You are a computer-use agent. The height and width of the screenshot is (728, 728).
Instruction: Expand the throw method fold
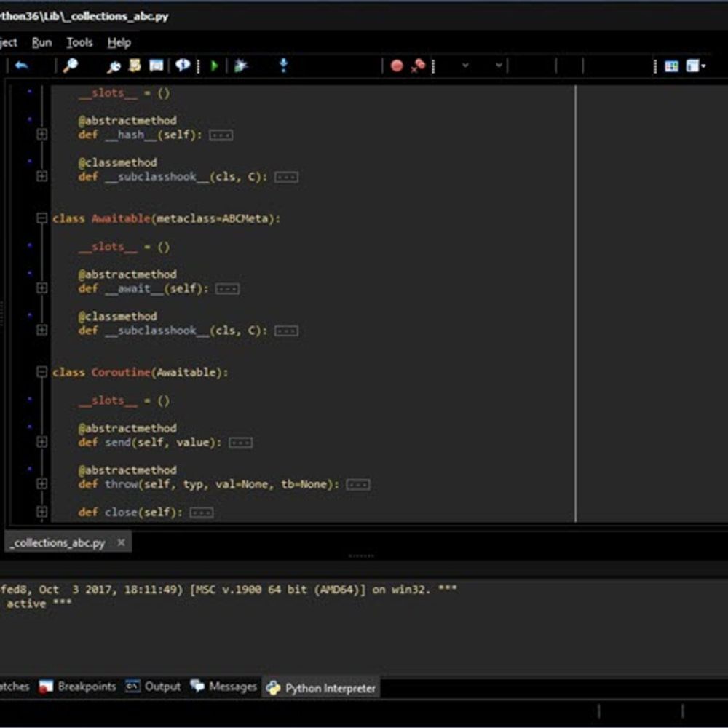tap(41, 484)
